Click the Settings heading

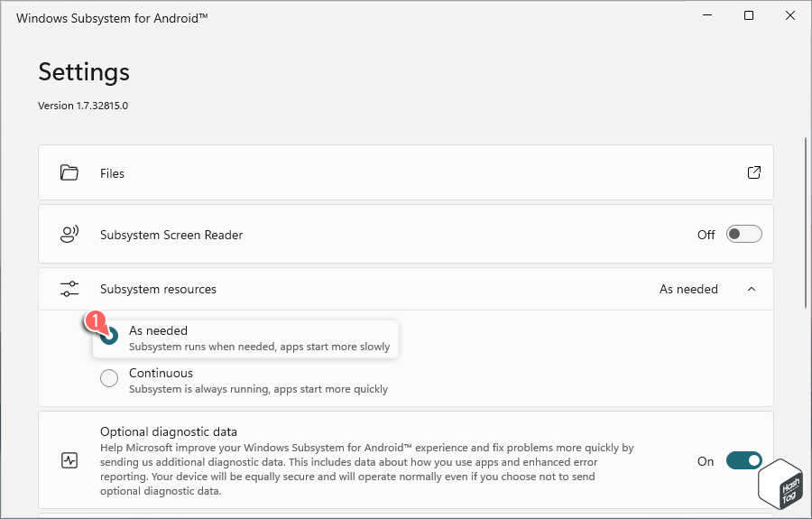tap(84, 72)
